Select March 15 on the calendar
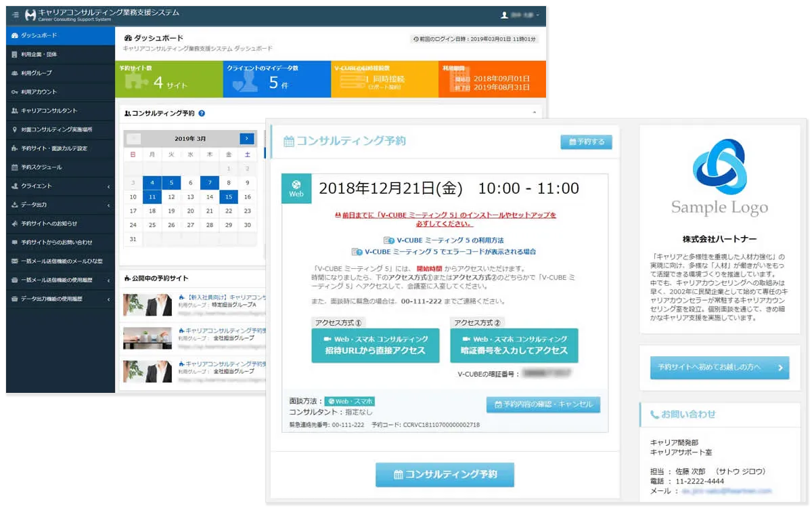The width and height of the screenshot is (812, 508). point(229,197)
